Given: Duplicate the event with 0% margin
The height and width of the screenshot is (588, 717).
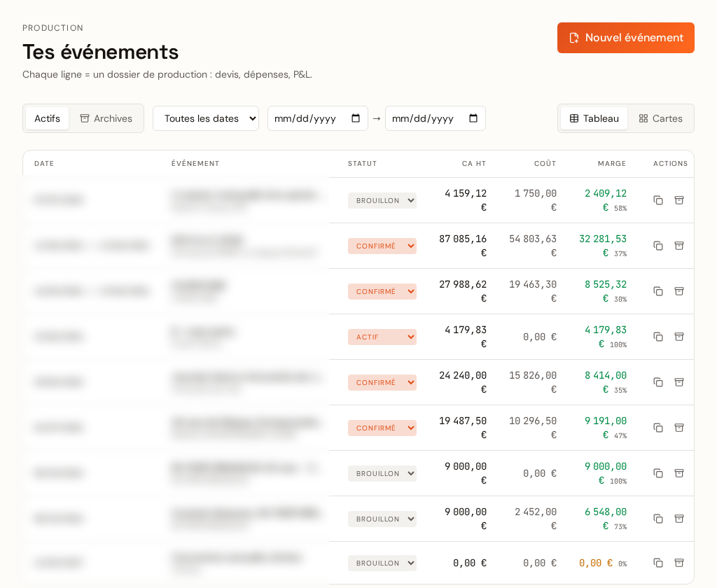Looking at the screenshot, I should [658, 563].
